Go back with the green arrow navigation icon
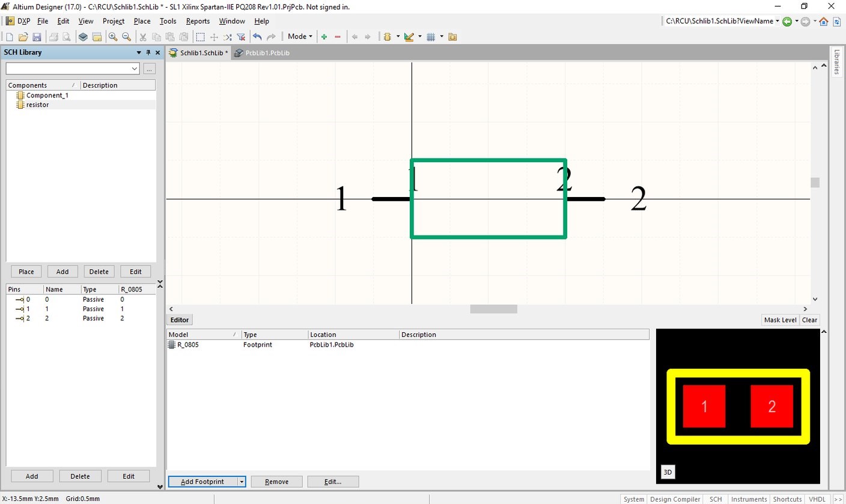846x504 pixels. [787, 21]
